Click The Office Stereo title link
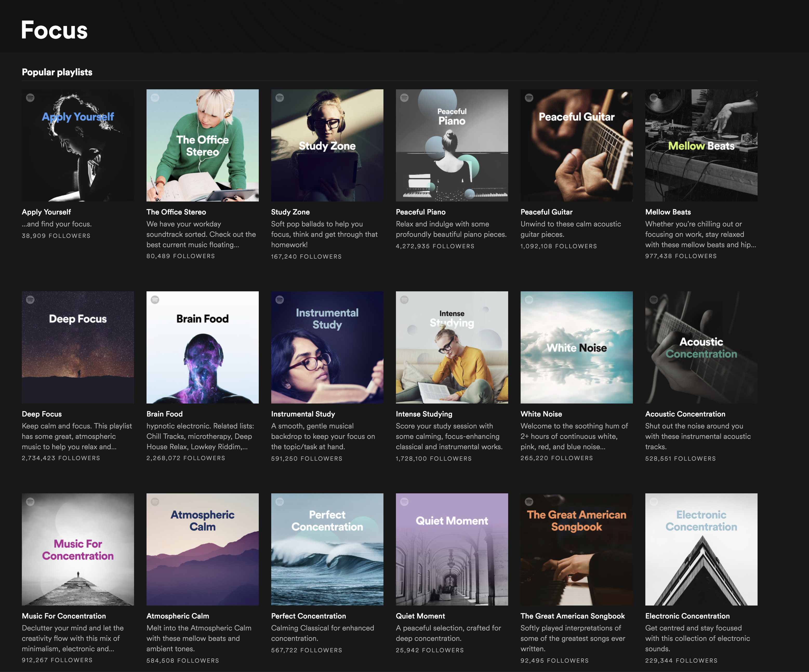Screen dimensions: 809x672 coord(176,212)
